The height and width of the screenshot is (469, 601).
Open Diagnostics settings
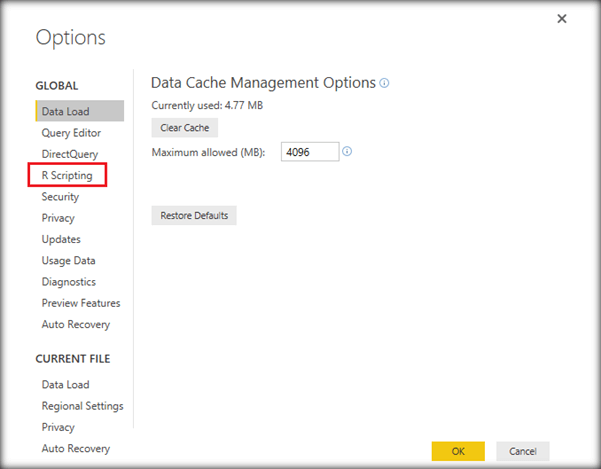[68, 282]
